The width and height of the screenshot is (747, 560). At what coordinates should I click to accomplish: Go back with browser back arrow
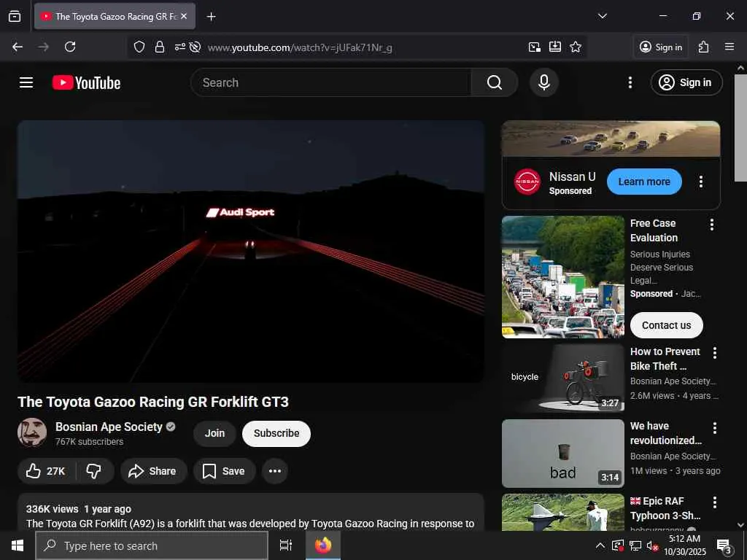coord(18,47)
